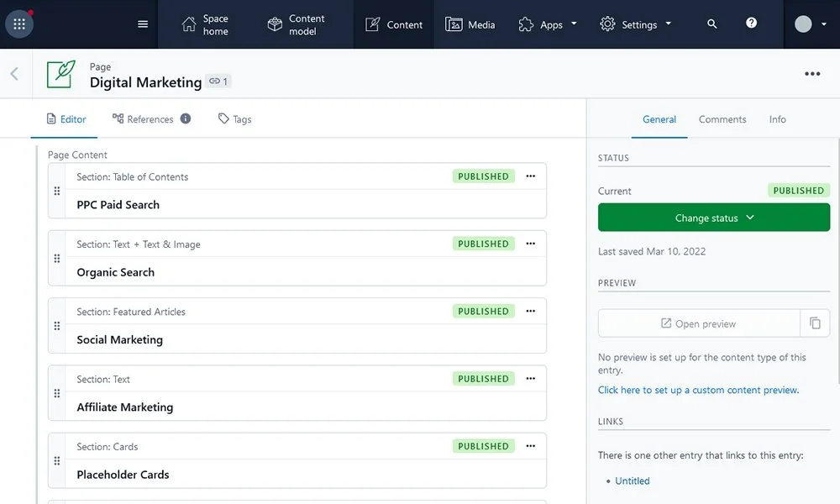The image size is (840, 504).
Task: Click the PUBLISHED badge in the Status sidebar
Action: [798, 191]
